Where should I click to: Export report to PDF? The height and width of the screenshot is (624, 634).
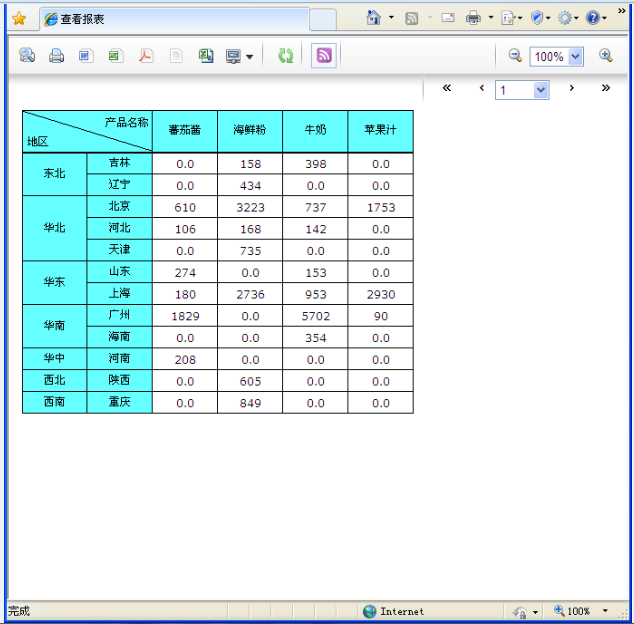coord(146,55)
